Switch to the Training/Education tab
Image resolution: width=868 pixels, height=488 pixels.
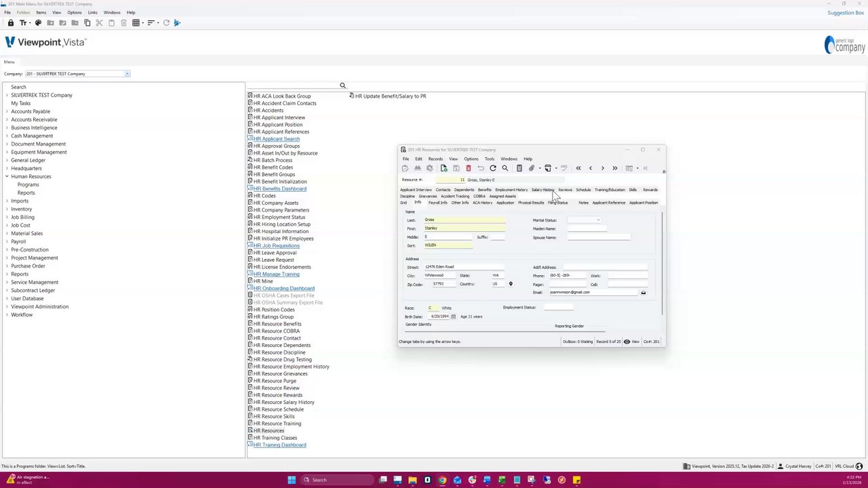(x=610, y=190)
